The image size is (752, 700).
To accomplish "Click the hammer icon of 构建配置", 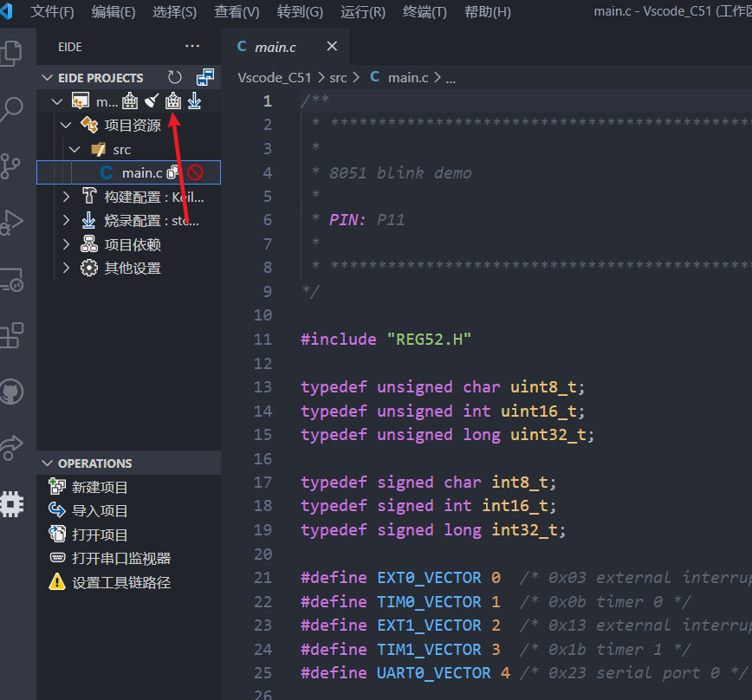I will tap(89, 196).
